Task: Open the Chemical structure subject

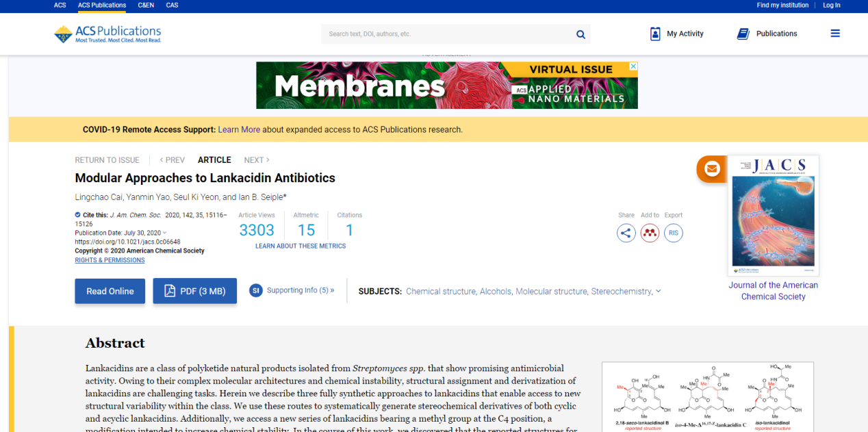Action: [441, 291]
